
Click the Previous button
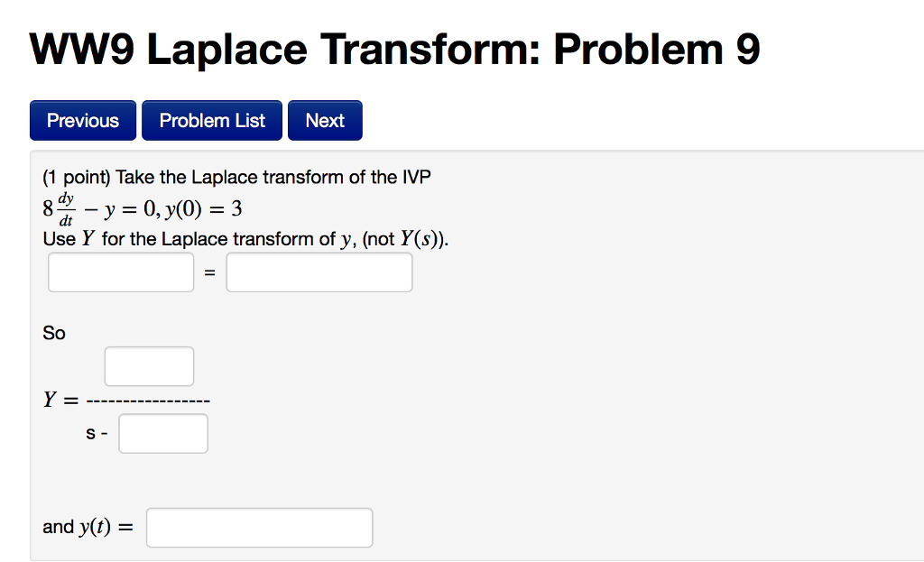(x=82, y=120)
